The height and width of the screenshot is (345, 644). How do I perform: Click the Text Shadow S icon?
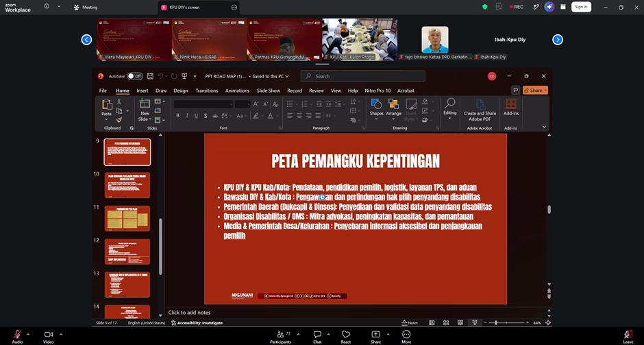point(206,116)
